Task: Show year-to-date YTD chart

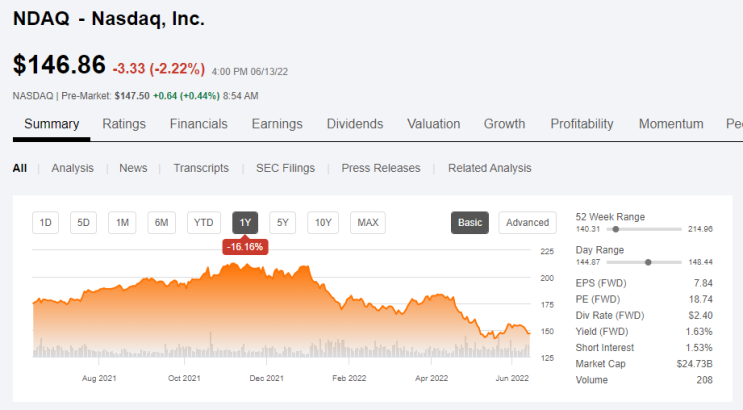Action: pyautogui.click(x=204, y=223)
